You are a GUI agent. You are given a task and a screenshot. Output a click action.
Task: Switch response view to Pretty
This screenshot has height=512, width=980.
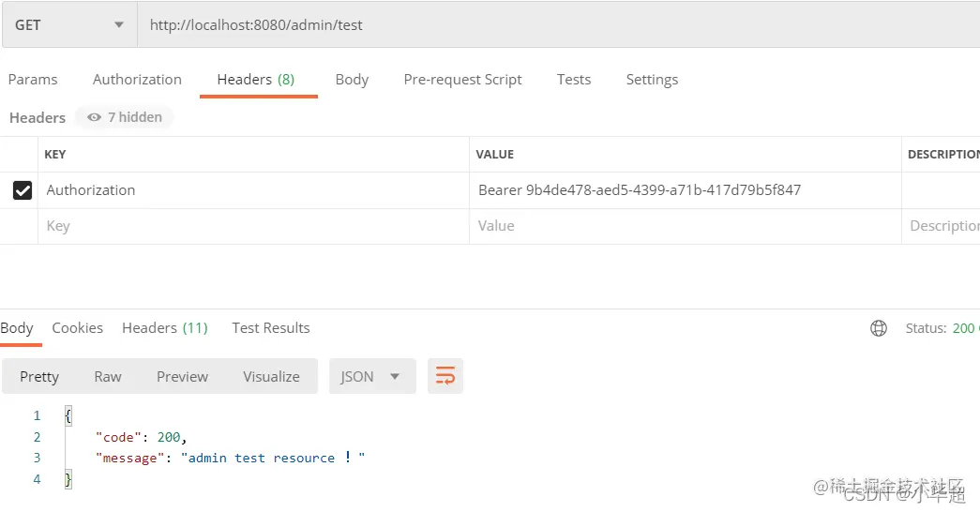[39, 376]
